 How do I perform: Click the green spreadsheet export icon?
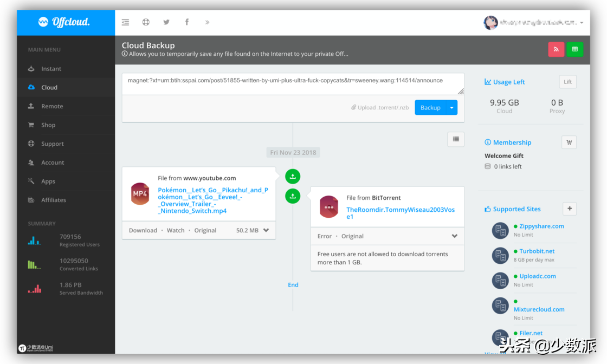(x=575, y=49)
